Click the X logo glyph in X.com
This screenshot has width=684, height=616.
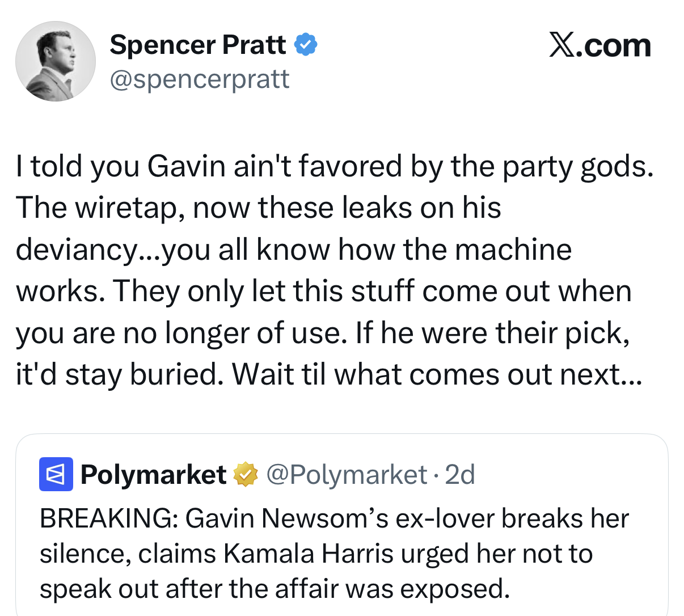pos(561,45)
